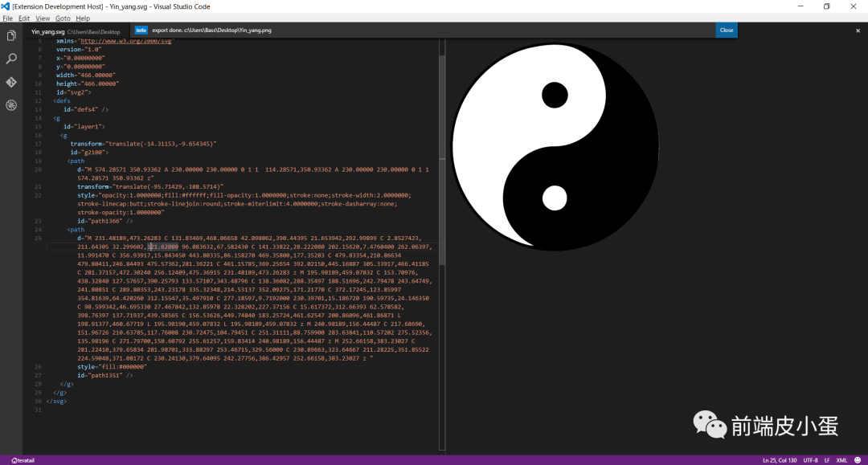Click the y="0.00000000" line
Image resolution: width=868 pixels, height=465 pixels.
pyautogui.click(x=80, y=67)
